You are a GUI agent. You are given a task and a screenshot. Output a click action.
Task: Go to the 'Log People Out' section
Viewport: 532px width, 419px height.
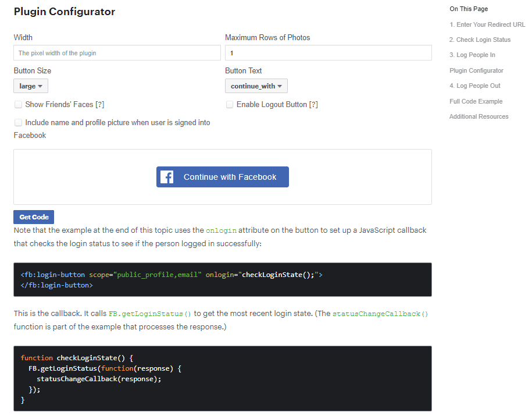[x=474, y=86]
